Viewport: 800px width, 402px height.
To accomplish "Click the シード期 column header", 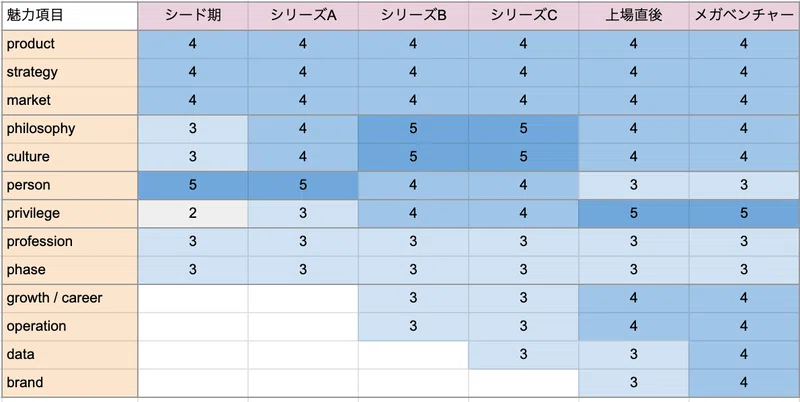I will point(193,15).
